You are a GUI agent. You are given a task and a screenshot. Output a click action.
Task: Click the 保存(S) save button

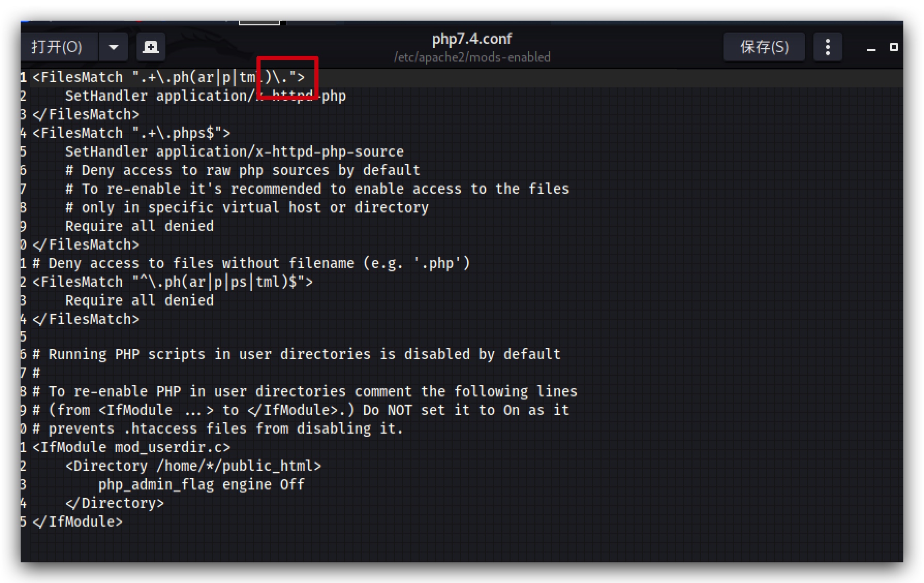[764, 48]
